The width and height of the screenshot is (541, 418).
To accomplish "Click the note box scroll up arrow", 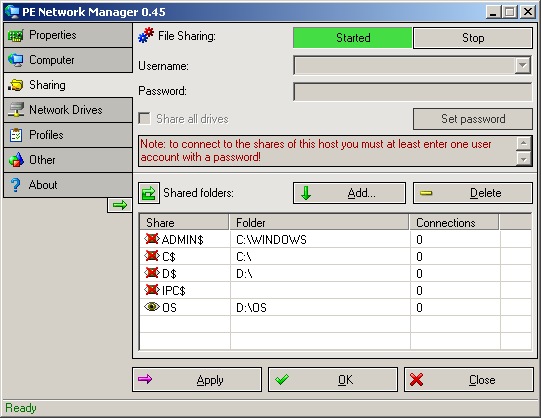I will coord(524,143).
